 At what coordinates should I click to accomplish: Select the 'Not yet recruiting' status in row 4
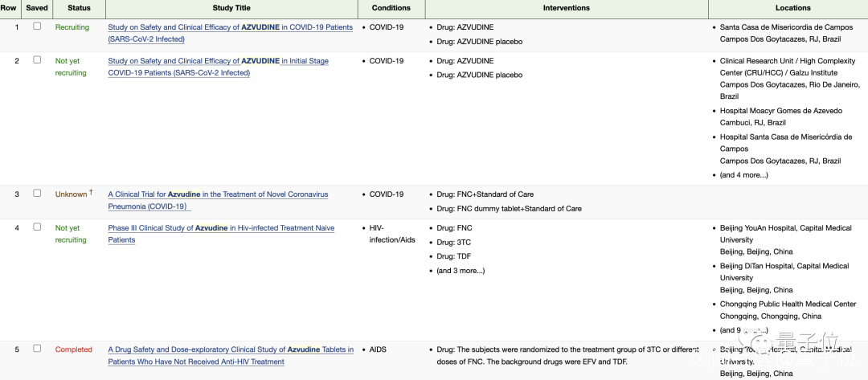[71, 234]
